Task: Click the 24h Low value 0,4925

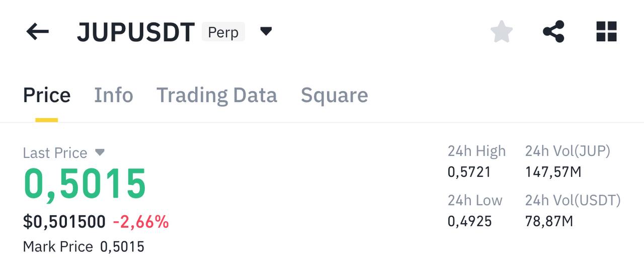Action: tap(470, 221)
